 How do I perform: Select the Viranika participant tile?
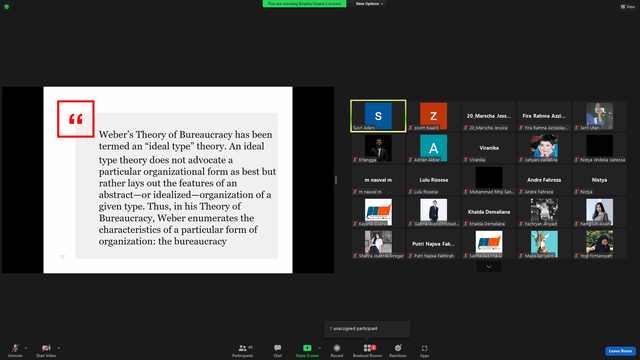pos(489,148)
